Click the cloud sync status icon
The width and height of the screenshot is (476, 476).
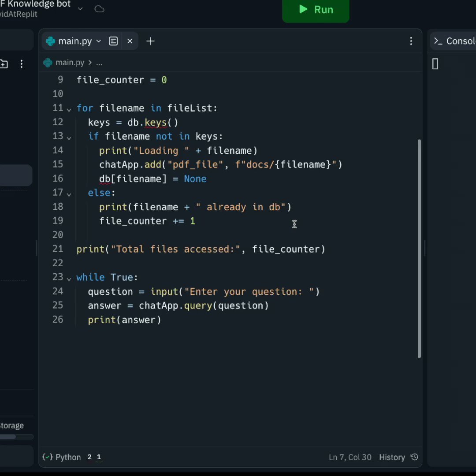coord(99,9)
